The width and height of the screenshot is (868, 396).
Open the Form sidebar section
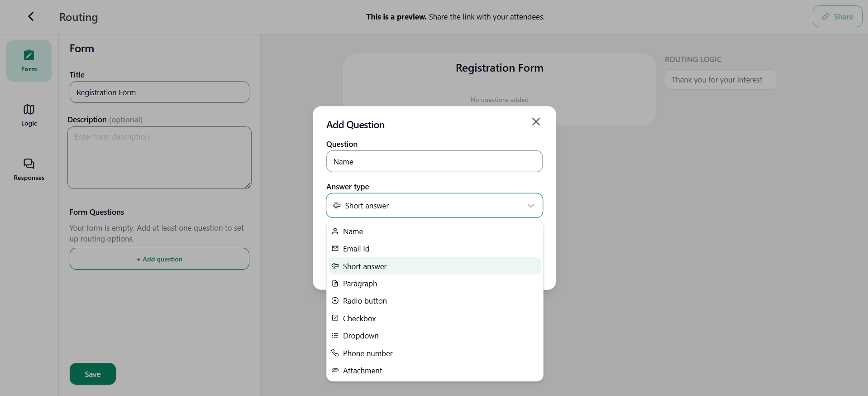tap(29, 61)
